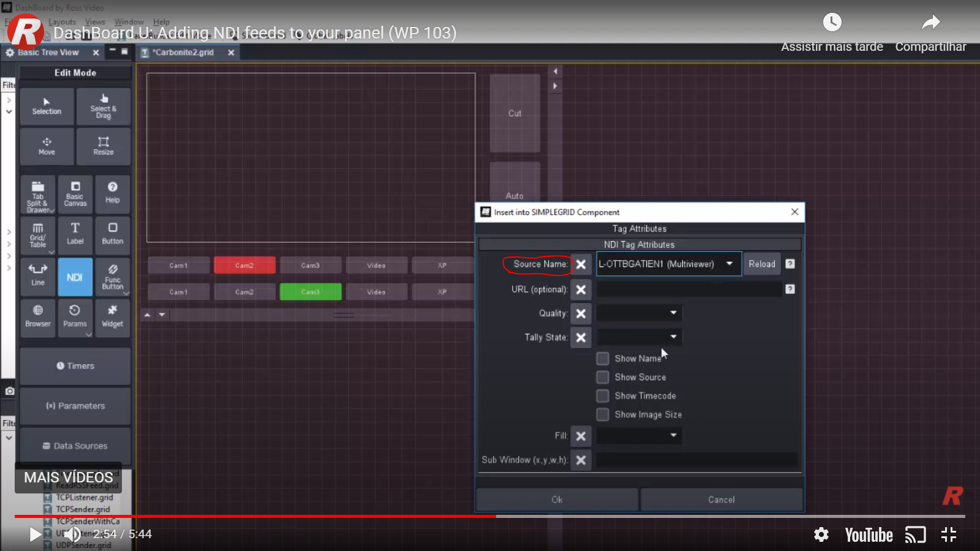Screen dimensions: 980x551
Task: Clear the Fill attribute
Action: (581, 436)
